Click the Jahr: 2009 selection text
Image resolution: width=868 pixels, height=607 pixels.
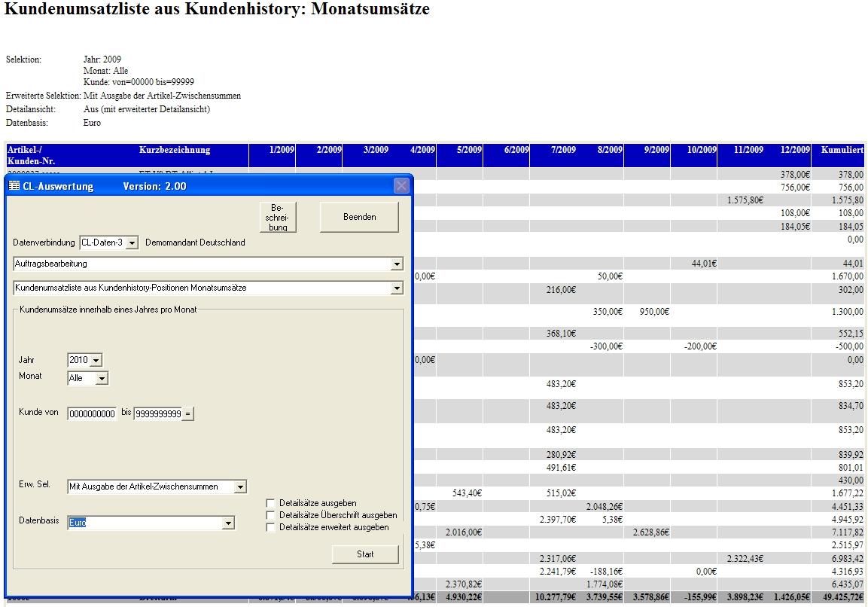(x=102, y=59)
